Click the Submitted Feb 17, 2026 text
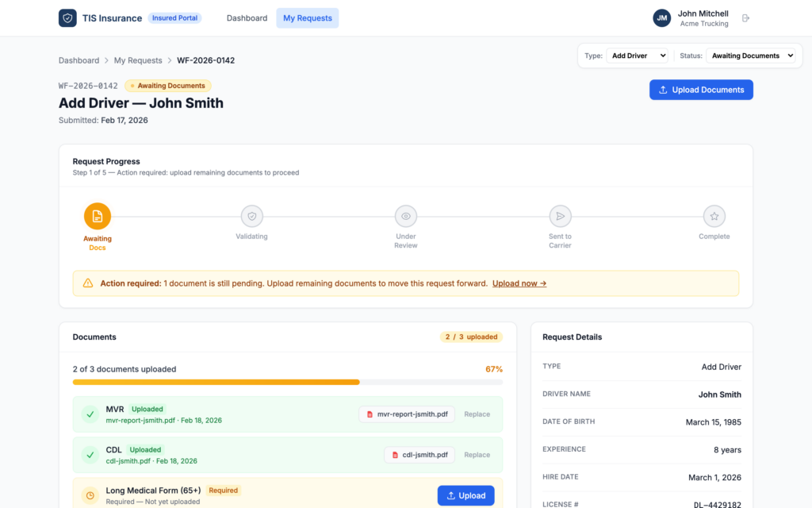 tap(103, 121)
